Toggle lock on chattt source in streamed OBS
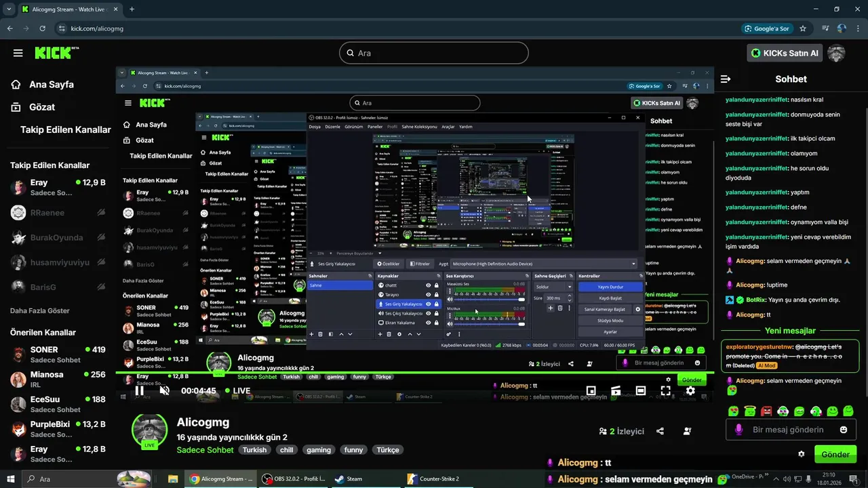The height and width of the screenshot is (488, 868). pos(436,285)
